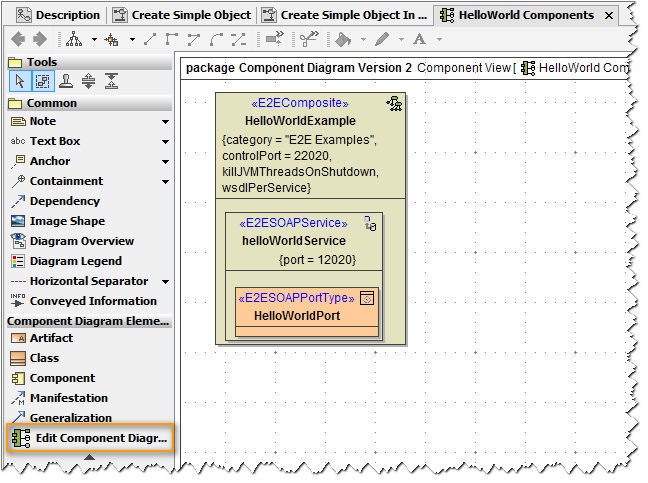This screenshot has width=648, height=483.
Task: Open Horizontal Separator dropdown arrow
Action: (x=165, y=282)
